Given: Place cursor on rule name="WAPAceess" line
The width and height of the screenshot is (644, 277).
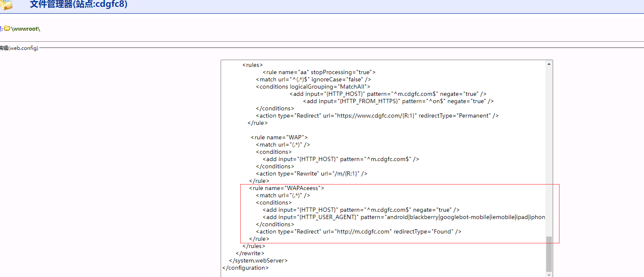Looking at the screenshot, I should tap(287, 188).
